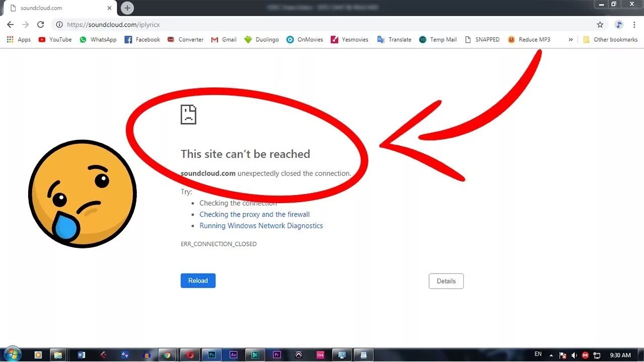Open the OnMovies bookmark
Viewport: 644px width, 362px height.
(x=305, y=40)
